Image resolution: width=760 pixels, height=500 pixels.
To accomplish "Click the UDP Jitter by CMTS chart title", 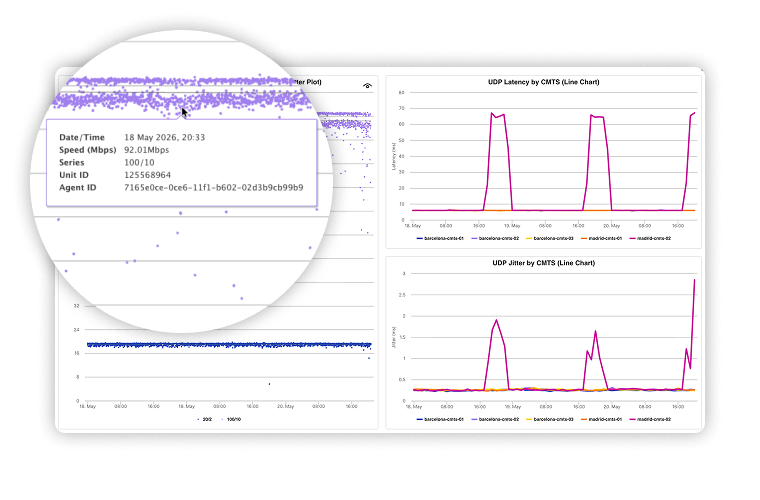I will pyautogui.click(x=543, y=263).
